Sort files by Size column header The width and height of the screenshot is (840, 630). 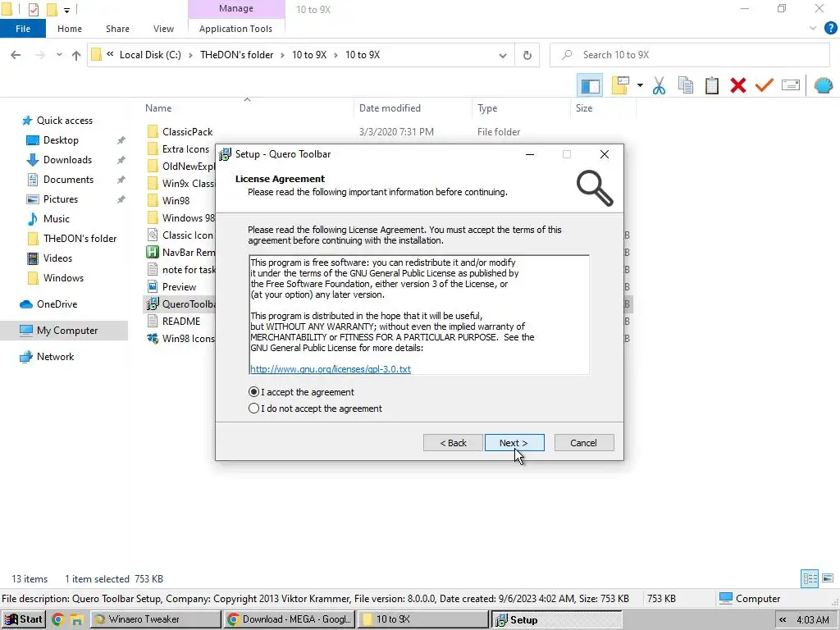point(584,108)
